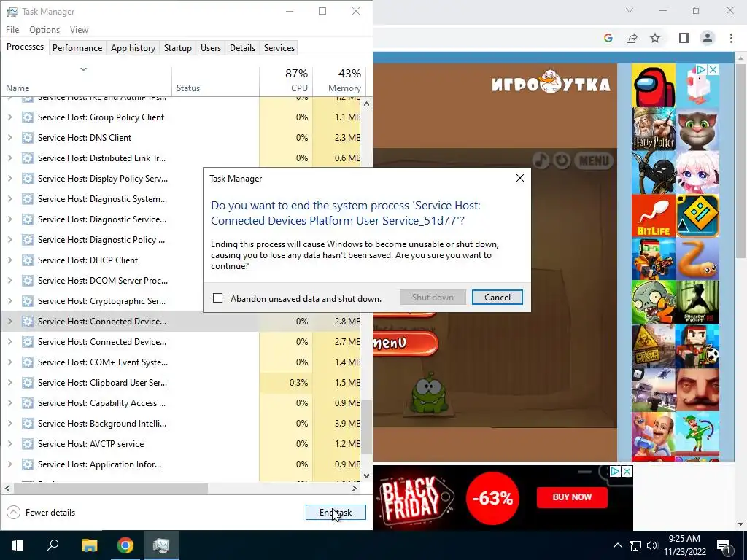This screenshot has height=560, width=747.
Task: Click the MENU button in the game
Action: click(594, 160)
